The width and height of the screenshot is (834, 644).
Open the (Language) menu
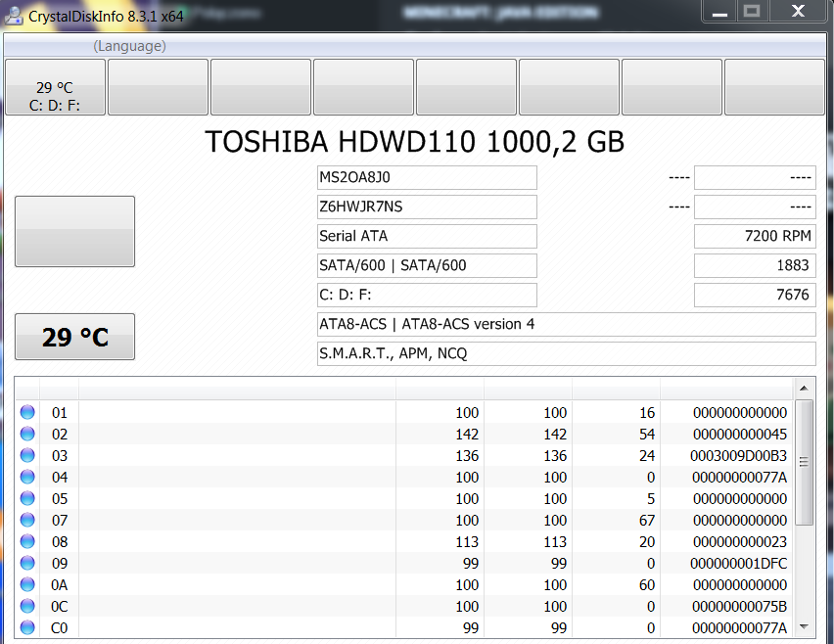pyautogui.click(x=129, y=46)
